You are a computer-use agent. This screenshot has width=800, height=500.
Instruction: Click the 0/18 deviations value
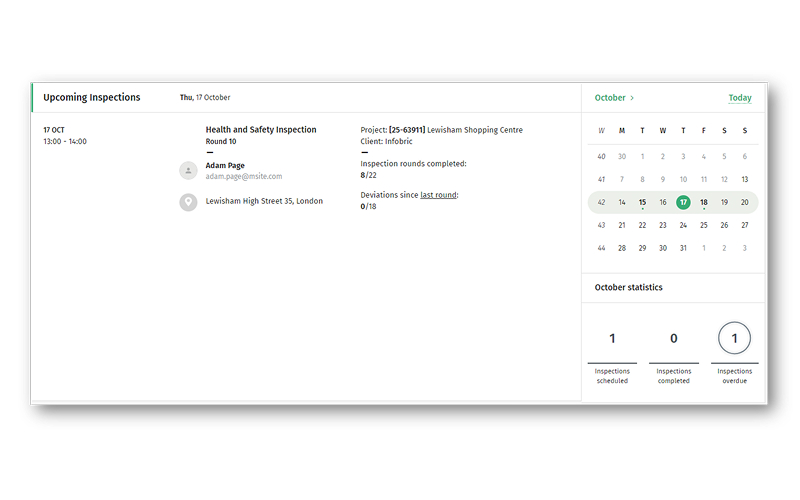tap(368, 206)
